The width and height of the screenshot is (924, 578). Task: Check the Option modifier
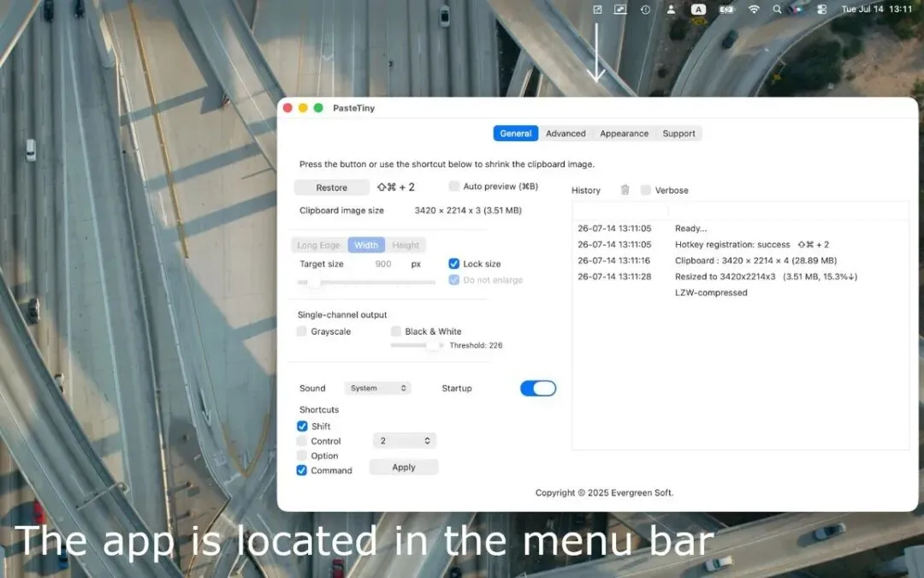302,456
